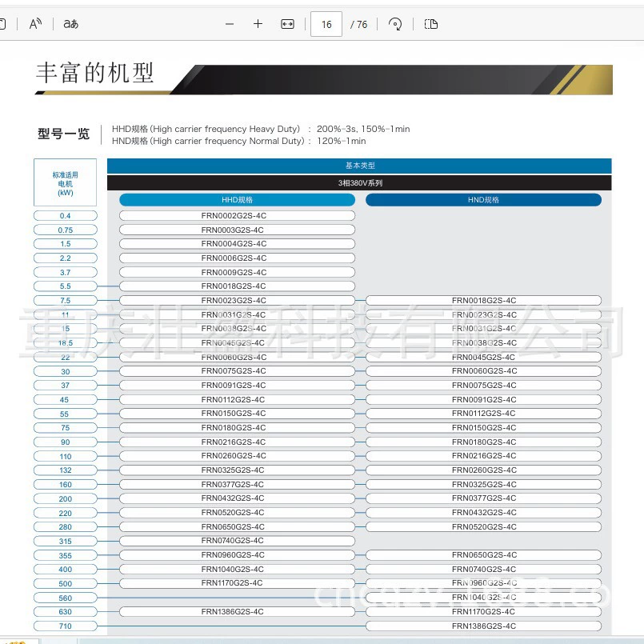Click the HHD规格 Heavy Duty description line
Screen dimensions: 644x644
point(261,129)
